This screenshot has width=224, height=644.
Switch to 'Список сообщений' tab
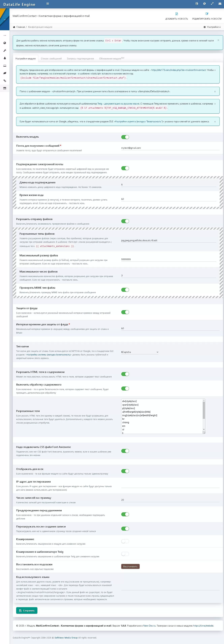click(51, 59)
